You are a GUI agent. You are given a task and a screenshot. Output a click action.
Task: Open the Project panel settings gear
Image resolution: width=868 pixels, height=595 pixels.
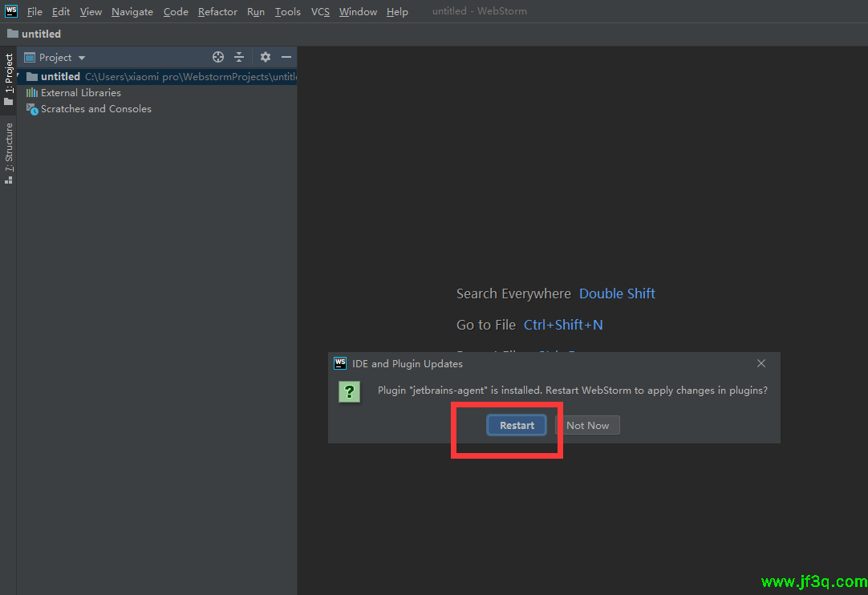coord(266,57)
